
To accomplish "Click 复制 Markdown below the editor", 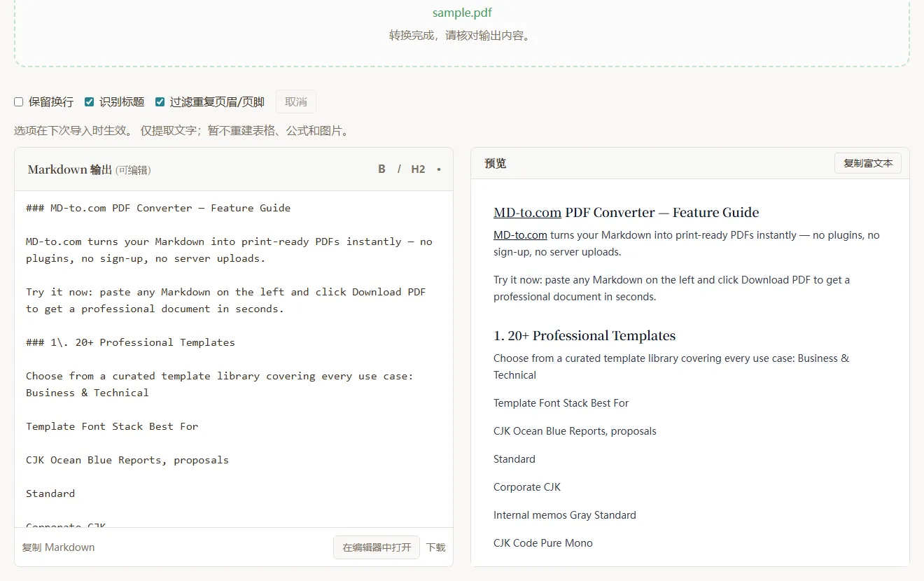I will [58, 547].
